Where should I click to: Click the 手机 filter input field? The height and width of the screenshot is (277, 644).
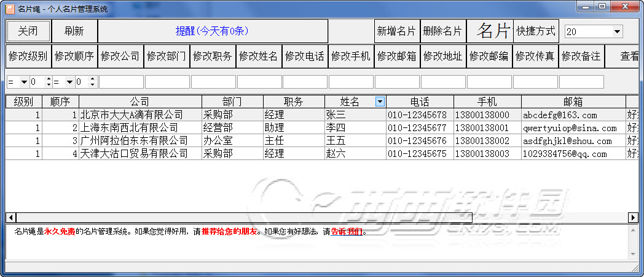[x=351, y=82]
